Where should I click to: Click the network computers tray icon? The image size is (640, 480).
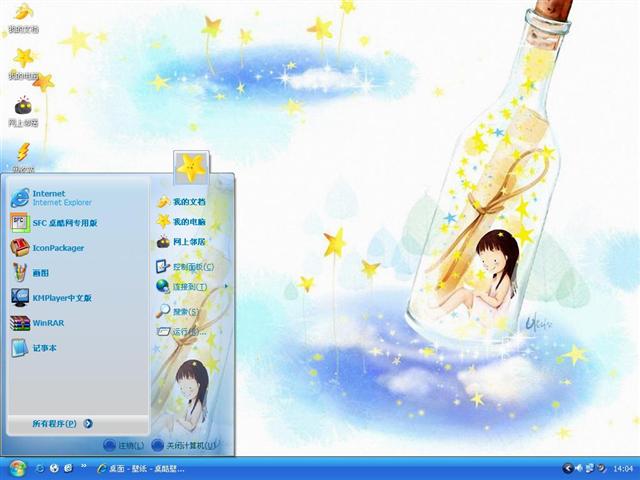tap(590, 468)
